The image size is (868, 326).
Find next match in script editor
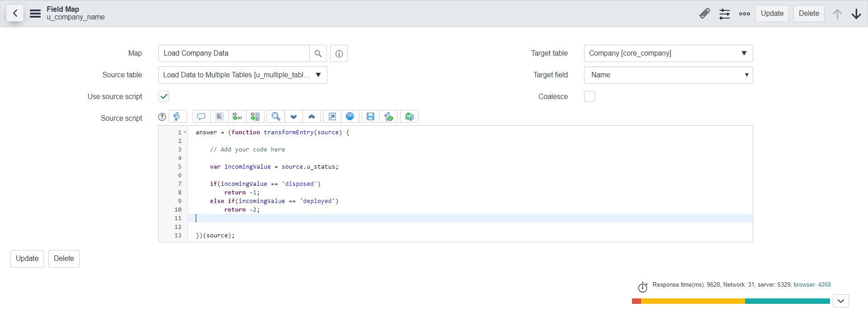pyautogui.click(x=294, y=117)
